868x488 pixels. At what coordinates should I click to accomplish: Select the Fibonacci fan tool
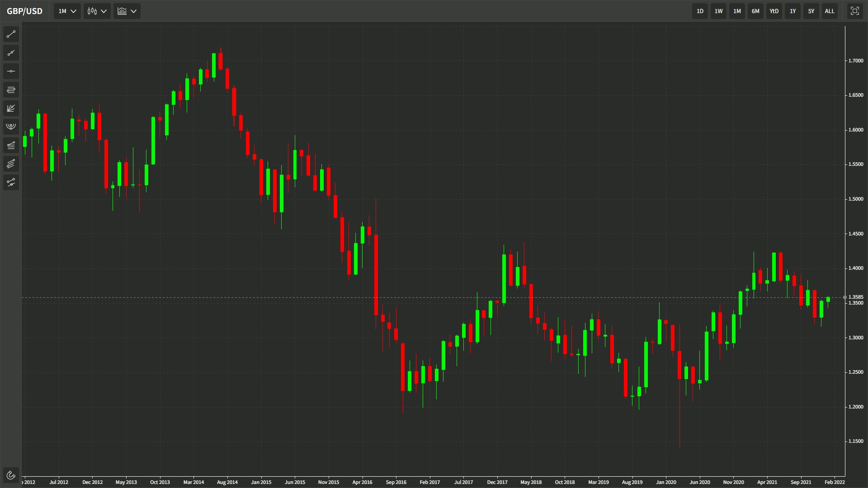click(x=11, y=108)
